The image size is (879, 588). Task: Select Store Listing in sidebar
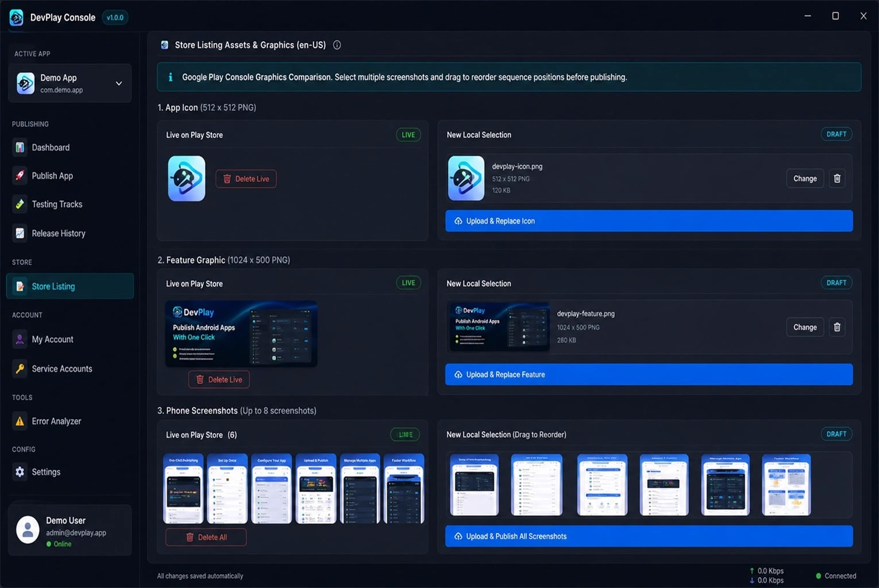(x=70, y=286)
